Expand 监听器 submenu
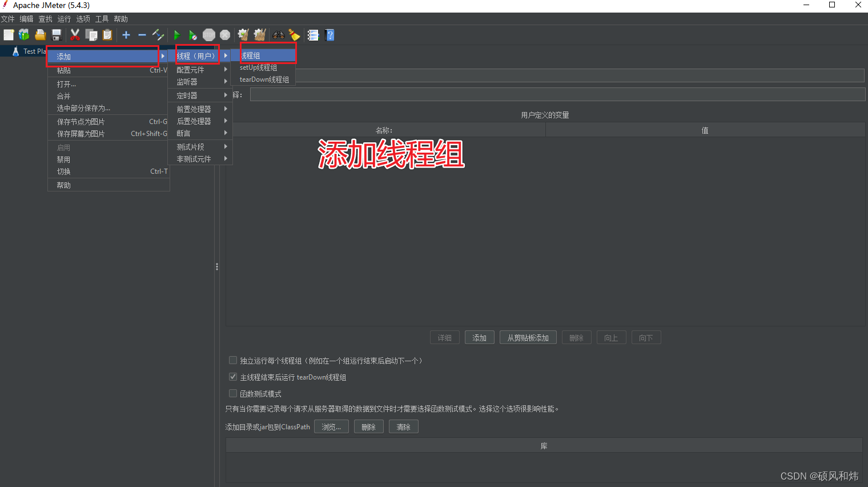Viewport: 868px width, 487px height. tap(200, 82)
